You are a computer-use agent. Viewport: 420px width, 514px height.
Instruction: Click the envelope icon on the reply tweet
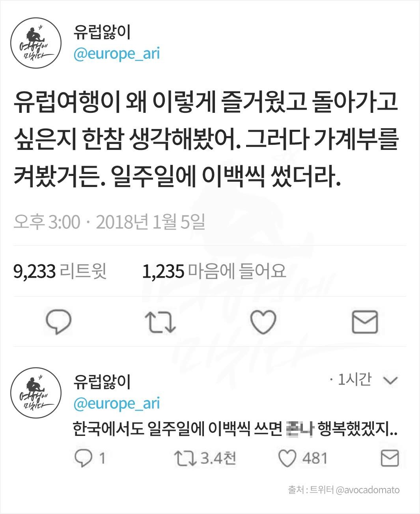click(390, 458)
